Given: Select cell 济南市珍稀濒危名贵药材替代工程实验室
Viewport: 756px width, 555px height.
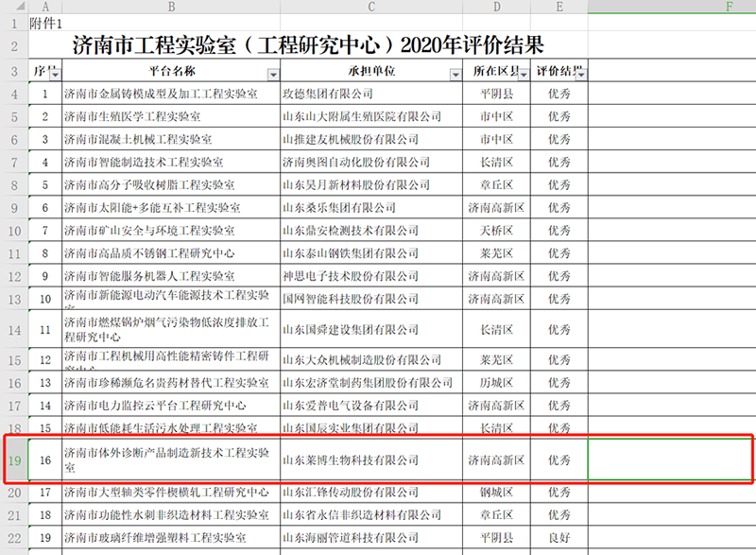Looking at the screenshot, I should click(x=171, y=382).
